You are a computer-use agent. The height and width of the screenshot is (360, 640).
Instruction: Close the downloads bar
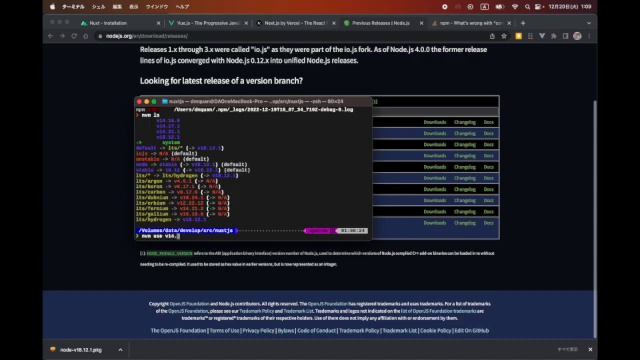pos(590,349)
